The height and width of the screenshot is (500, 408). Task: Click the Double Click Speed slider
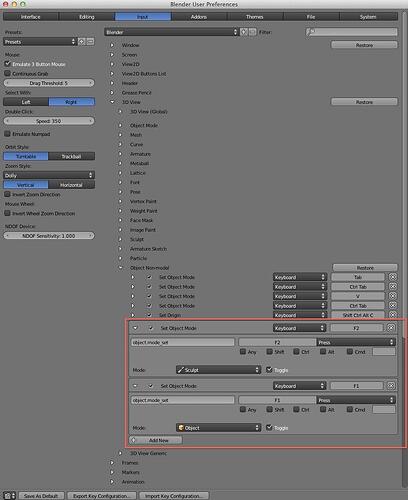(x=49, y=121)
